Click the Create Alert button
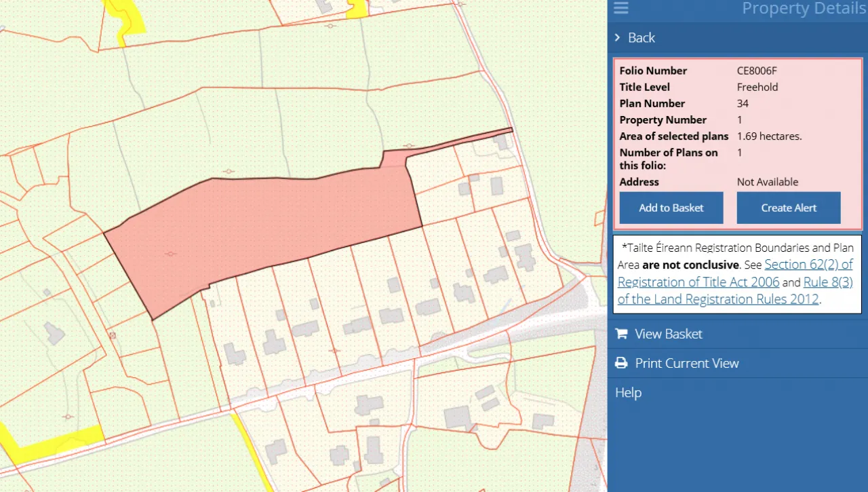This screenshot has width=868, height=492. tap(788, 208)
